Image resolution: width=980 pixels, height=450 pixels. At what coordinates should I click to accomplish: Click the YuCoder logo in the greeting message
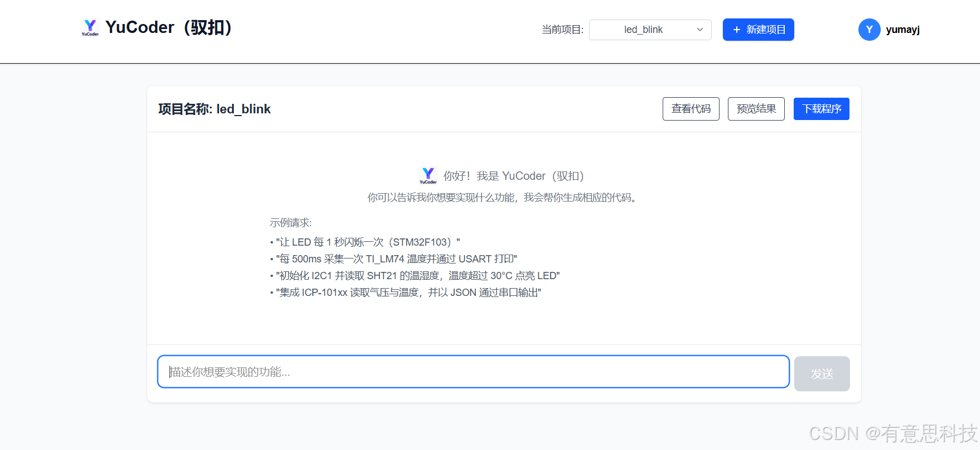(428, 175)
